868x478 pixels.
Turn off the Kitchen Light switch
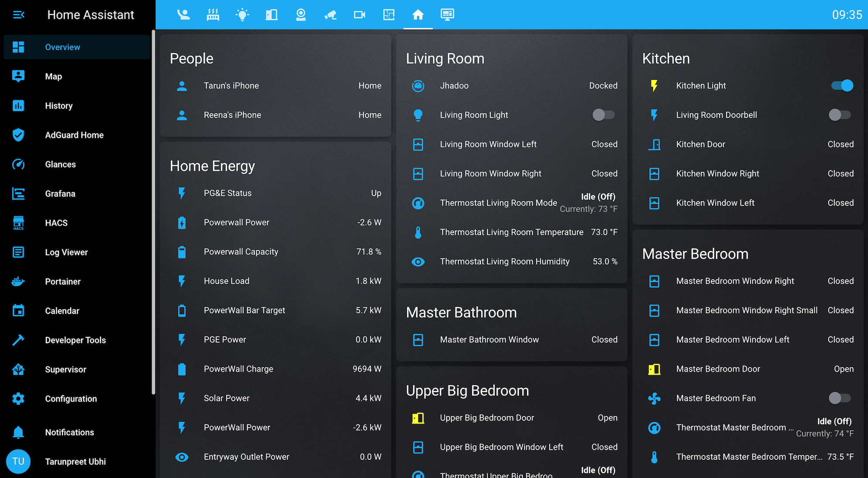tap(842, 86)
